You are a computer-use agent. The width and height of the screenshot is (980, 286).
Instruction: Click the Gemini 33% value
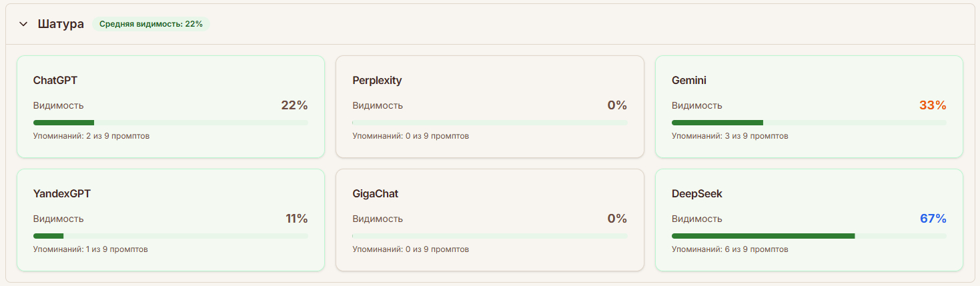coord(933,105)
